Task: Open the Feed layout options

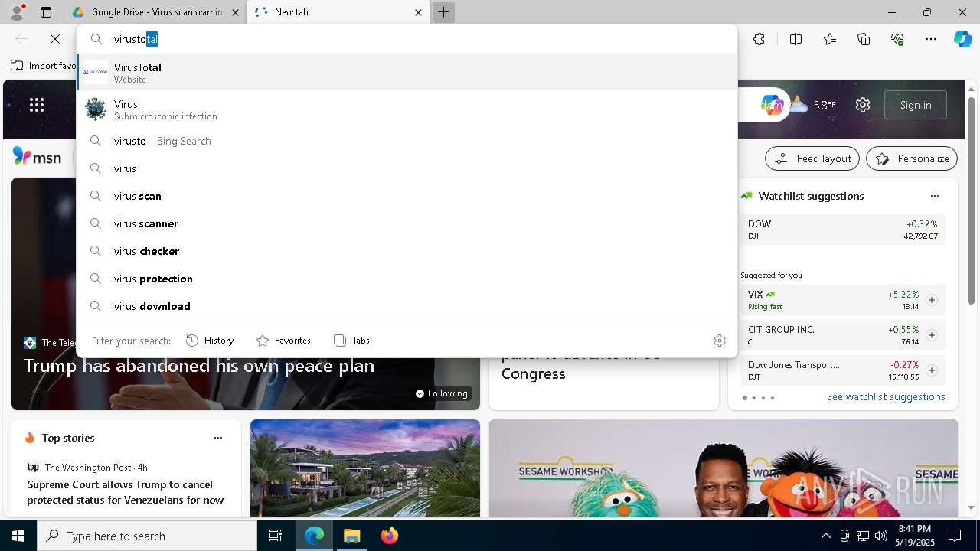Action: (812, 158)
